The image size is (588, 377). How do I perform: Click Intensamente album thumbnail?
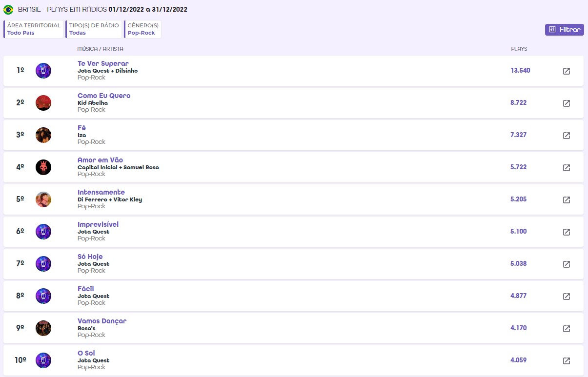pyautogui.click(x=43, y=199)
